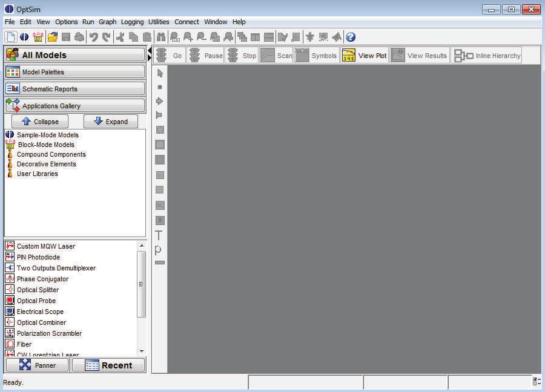Click the Inline Hierarchy button
The image size is (545, 392).
[x=487, y=56]
